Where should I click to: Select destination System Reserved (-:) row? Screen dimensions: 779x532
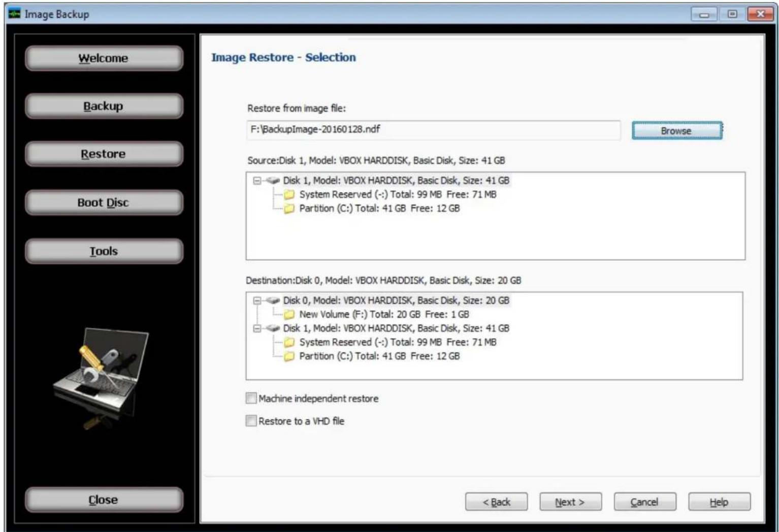398,342
